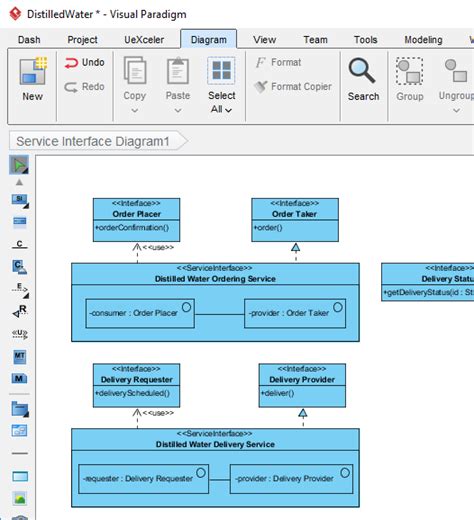
Task: Select Distilled Water Delivery Service title
Action: pos(215,444)
